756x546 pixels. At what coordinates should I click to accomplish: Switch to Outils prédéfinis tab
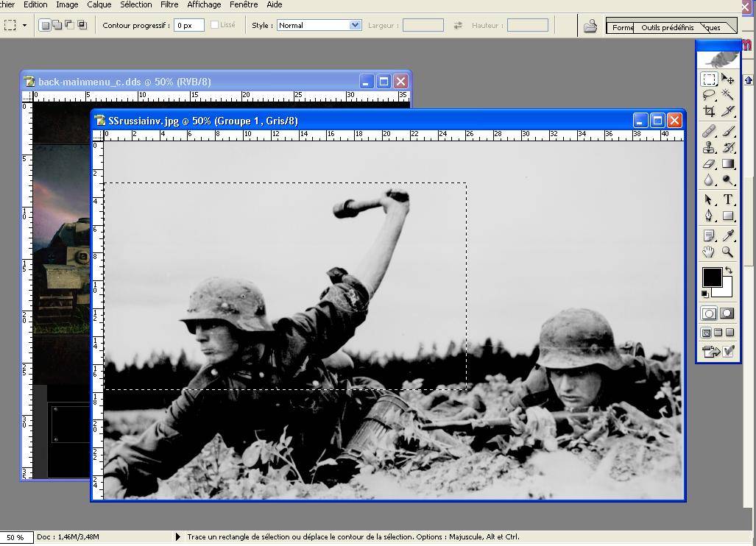point(667,28)
